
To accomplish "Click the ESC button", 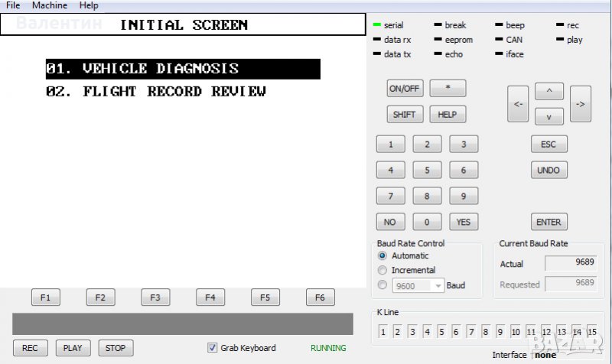I will click(x=548, y=145).
